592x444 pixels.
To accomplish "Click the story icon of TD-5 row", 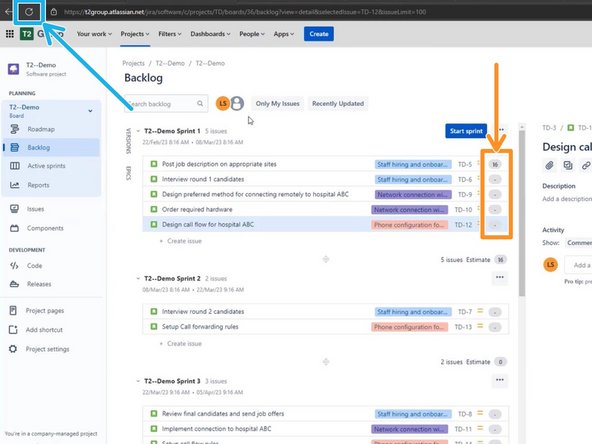I will coord(154,164).
